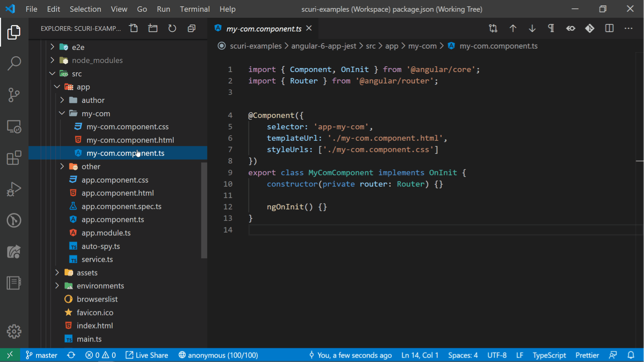The height and width of the screenshot is (362, 644).
Task: Expand the environments folder
Action: coord(100,286)
